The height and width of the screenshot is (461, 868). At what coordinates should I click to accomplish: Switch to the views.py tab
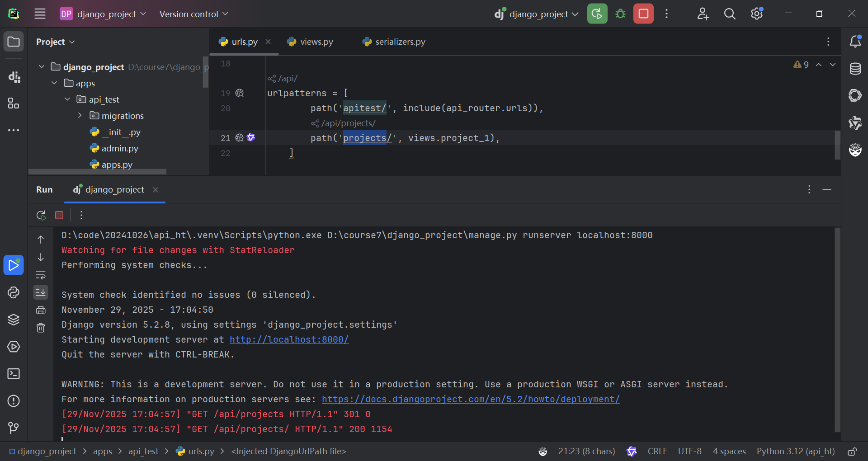(310, 42)
